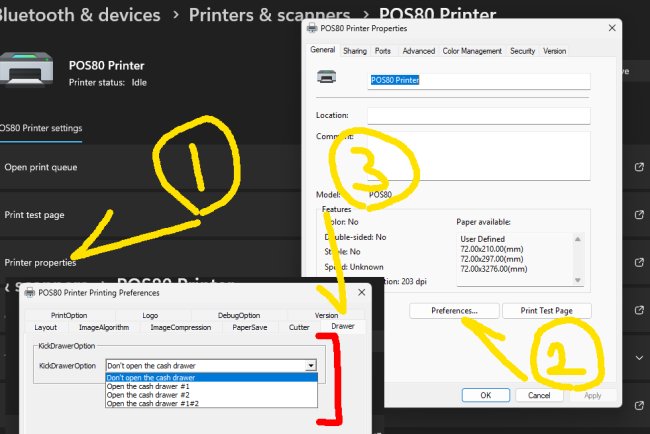
Task: Open the Logo tab in Preferences
Action: click(150, 315)
